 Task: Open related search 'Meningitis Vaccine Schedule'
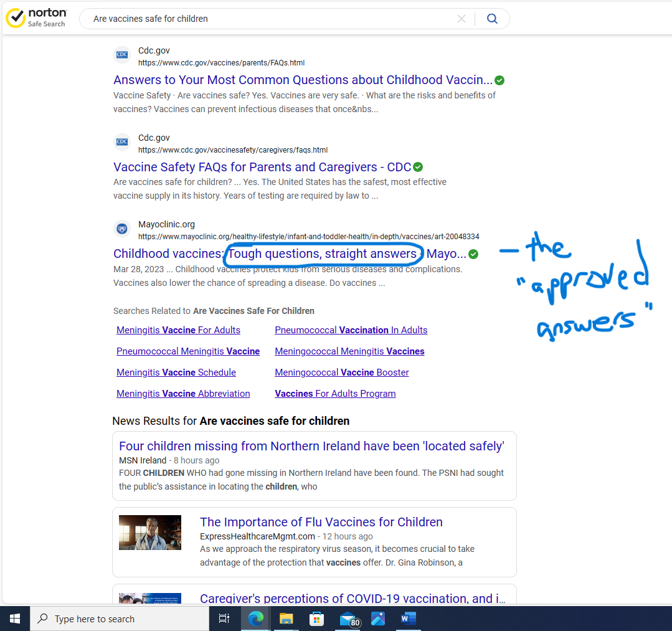pyautogui.click(x=176, y=372)
